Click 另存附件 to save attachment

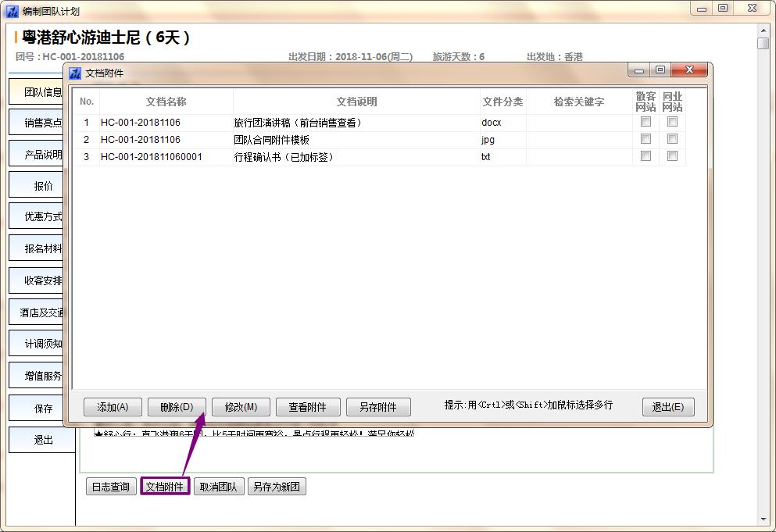(378, 407)
